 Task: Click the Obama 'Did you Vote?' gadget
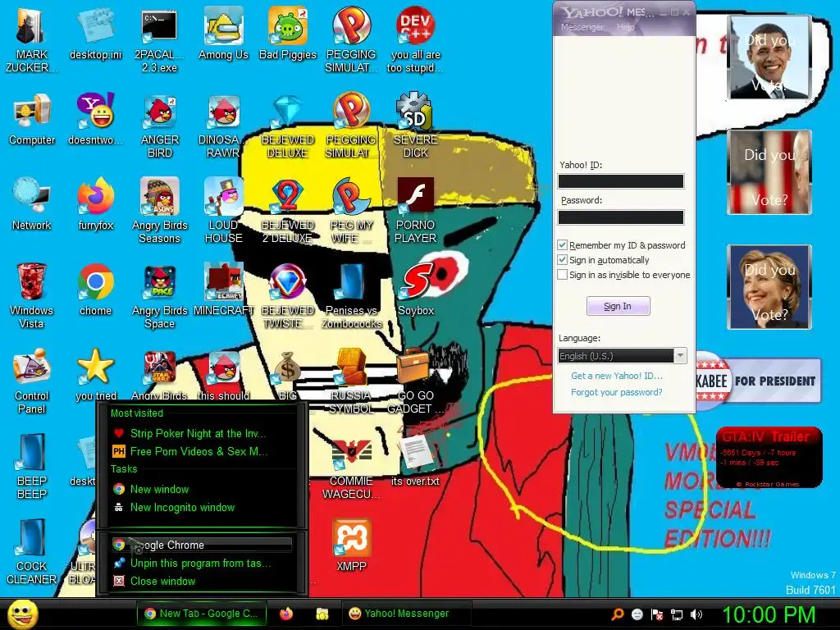pyautogui.click(x=769, y=57)
